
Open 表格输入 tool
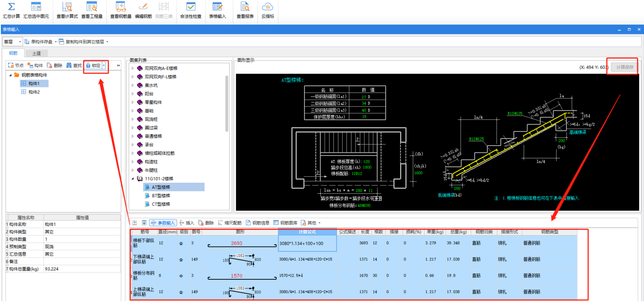(x=217, y=10)
